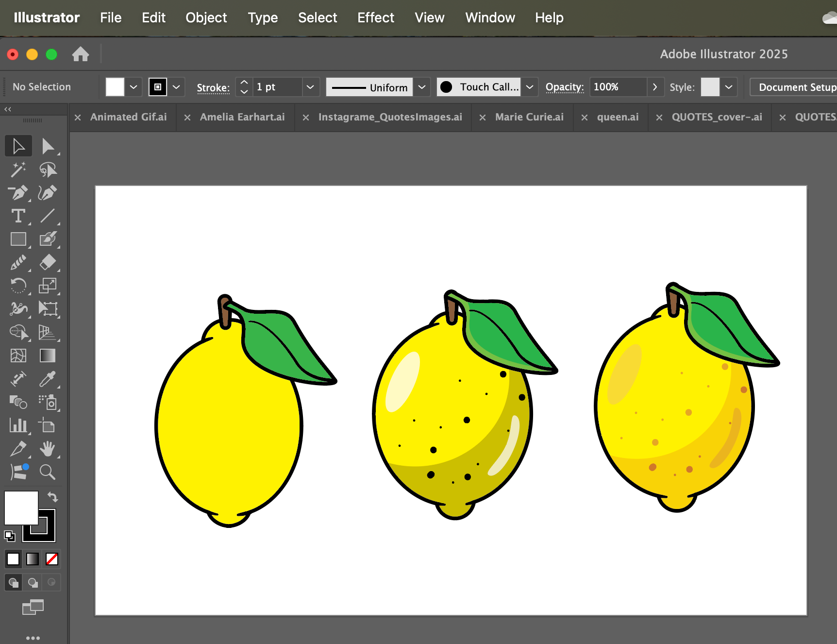This screenshot has width=837, height=644.
Task: Open the fill color dropdown
Action: (x=134, y=87)
